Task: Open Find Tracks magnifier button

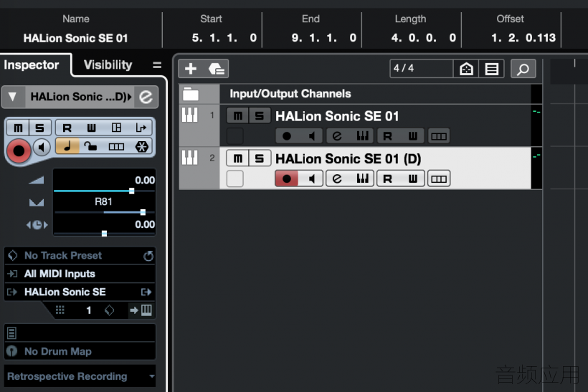Action: point(523,69)
